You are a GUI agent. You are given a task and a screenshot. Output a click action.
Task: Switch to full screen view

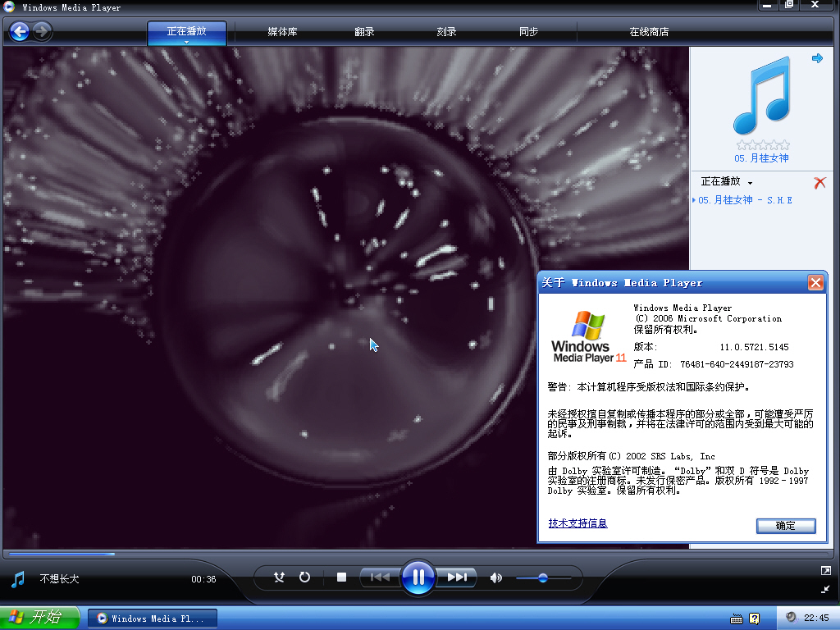[825, 571]
